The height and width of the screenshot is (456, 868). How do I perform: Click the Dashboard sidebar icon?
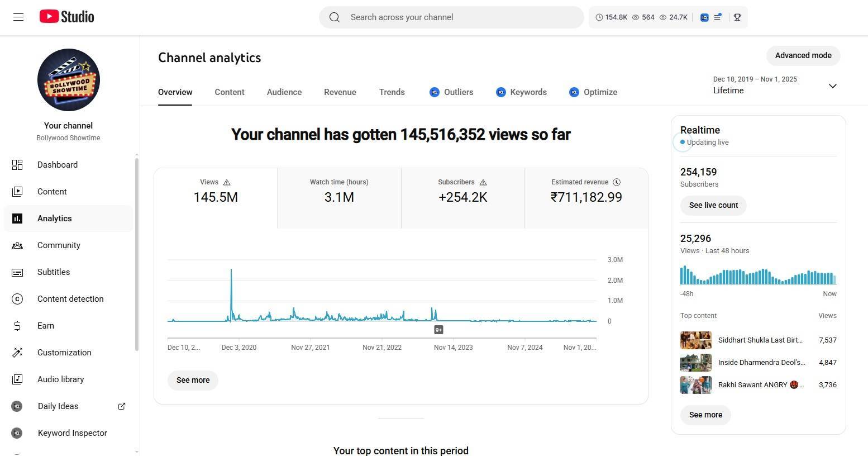(x=17, y=165)
